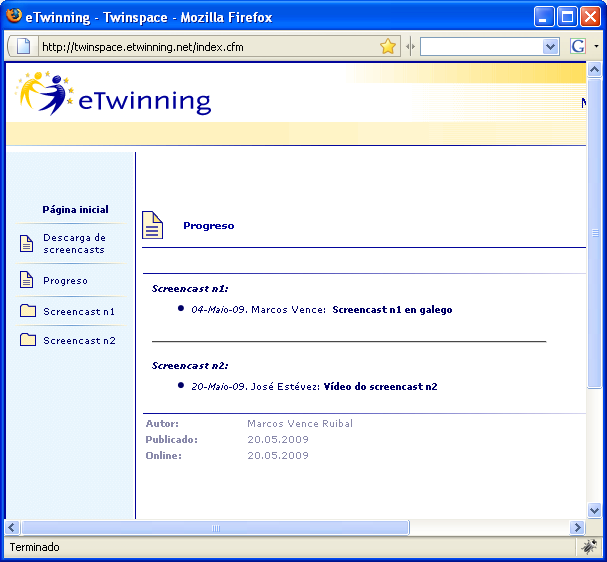Open the search history dropdown in search box
Viewport: 607px width, 562px height.
[550, 47]
